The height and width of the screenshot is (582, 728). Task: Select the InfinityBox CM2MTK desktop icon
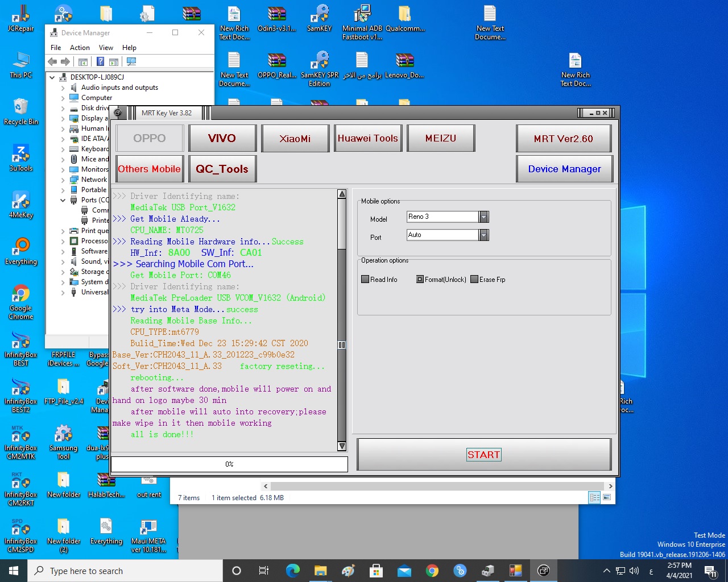21,442
